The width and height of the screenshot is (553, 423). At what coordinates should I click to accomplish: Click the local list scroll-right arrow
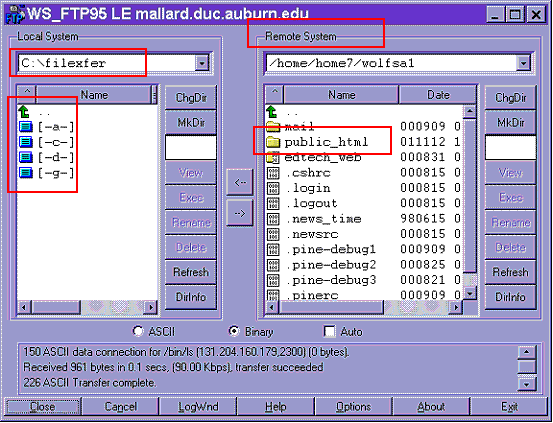151,307
